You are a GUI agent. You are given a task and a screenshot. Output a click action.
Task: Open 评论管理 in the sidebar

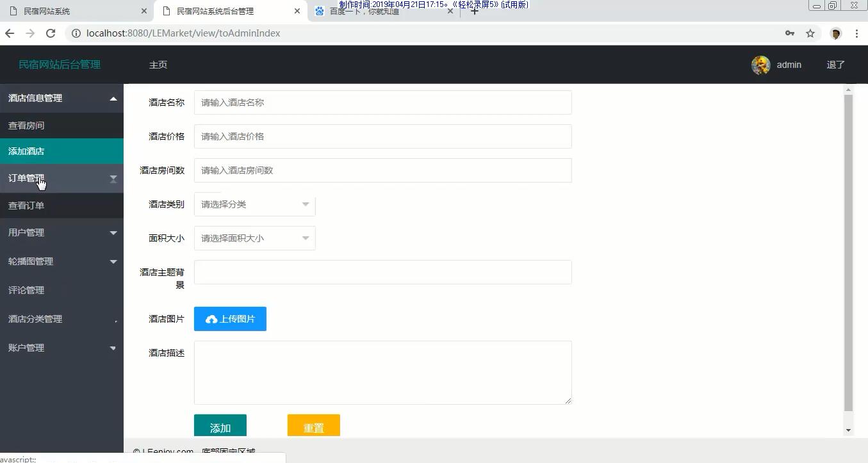(61, 290)
